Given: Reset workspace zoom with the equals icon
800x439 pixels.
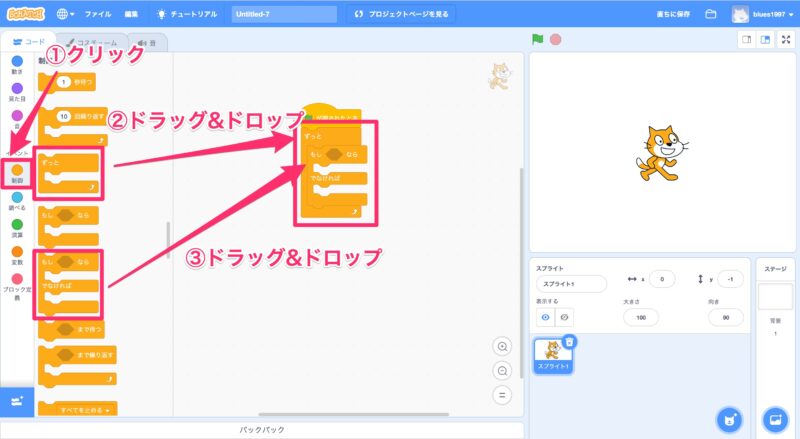Looking at the screenshot, I should tap(503, 394).
